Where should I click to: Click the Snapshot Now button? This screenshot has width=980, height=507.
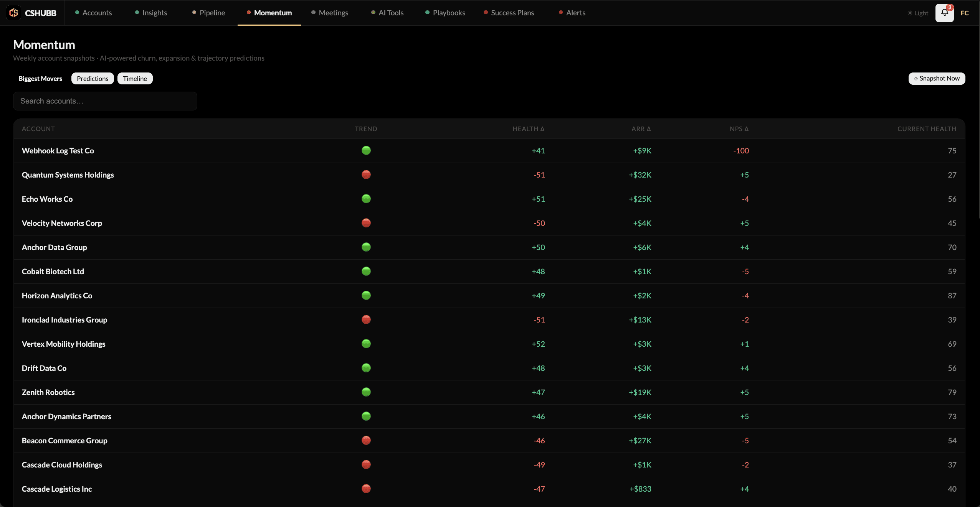pos(937,78)
